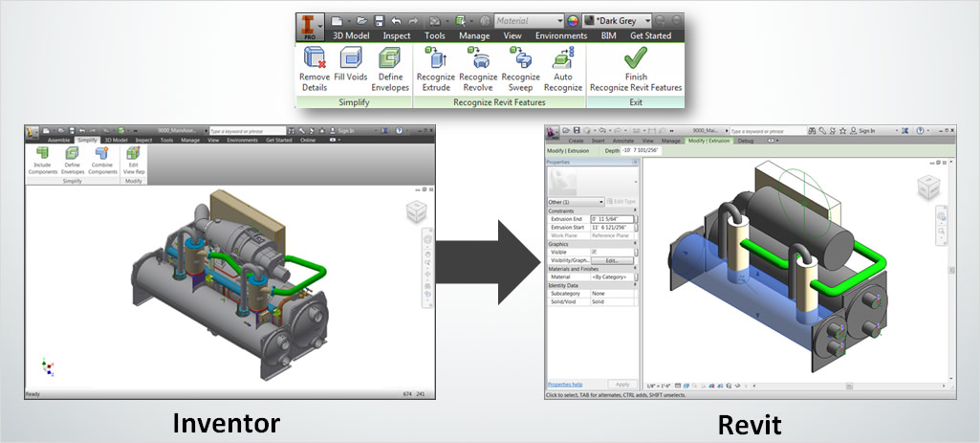Open Online tab in Inventor window
This screenshot has width=980, height=443.
308,140
